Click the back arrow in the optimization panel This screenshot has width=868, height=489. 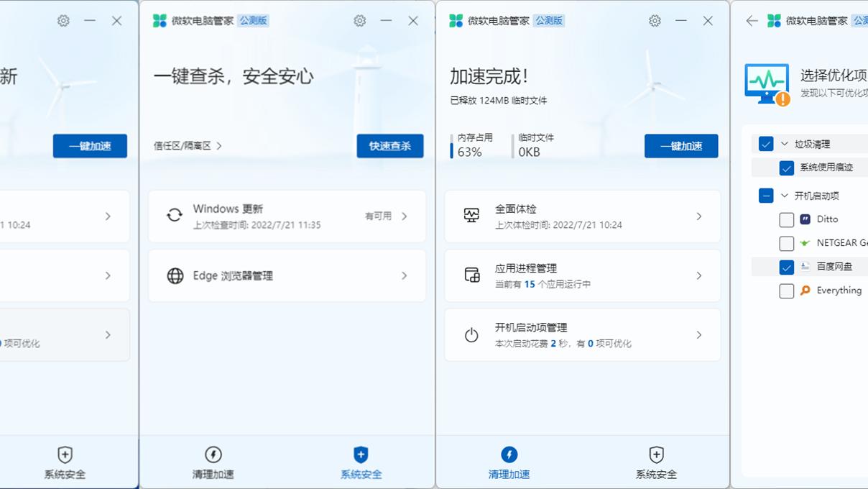pyautogui.click(x=751, y=21)
